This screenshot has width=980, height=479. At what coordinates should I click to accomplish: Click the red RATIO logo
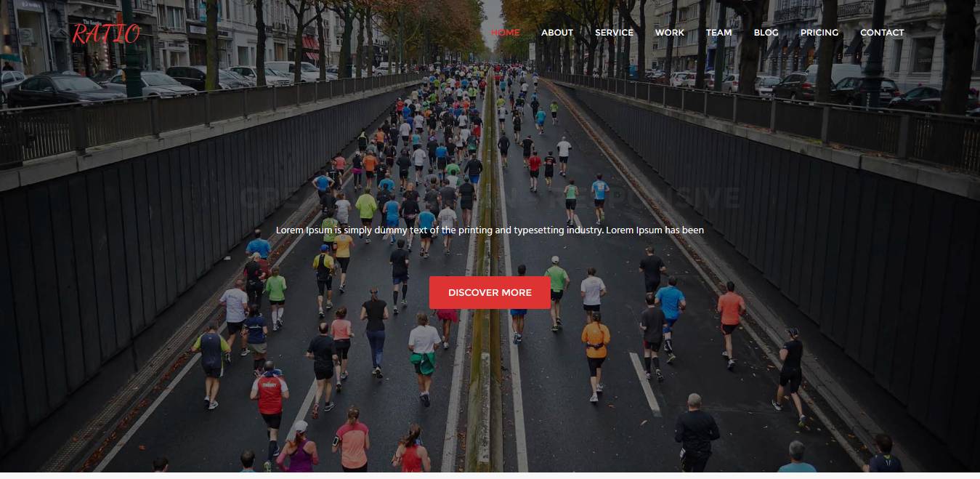[x=106, y=33]
